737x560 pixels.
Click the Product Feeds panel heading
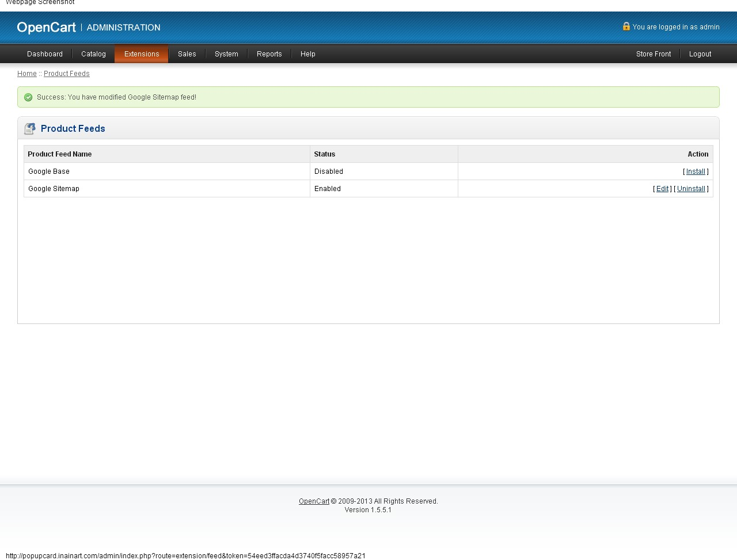[73, 128]
